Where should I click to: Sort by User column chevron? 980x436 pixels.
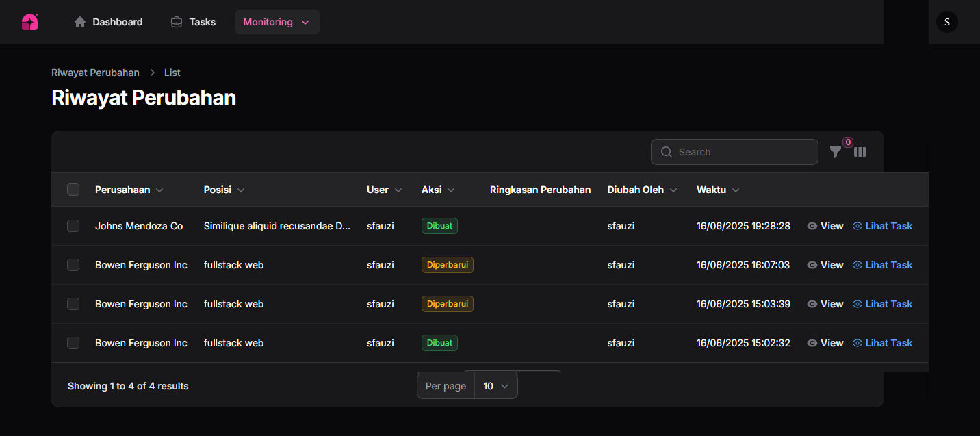[398, 190]
